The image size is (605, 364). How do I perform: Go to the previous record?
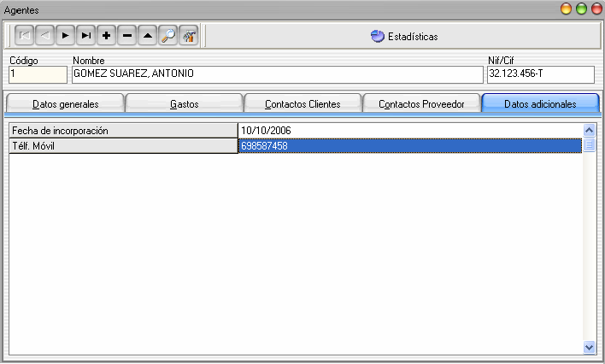(x=45, y=36)
